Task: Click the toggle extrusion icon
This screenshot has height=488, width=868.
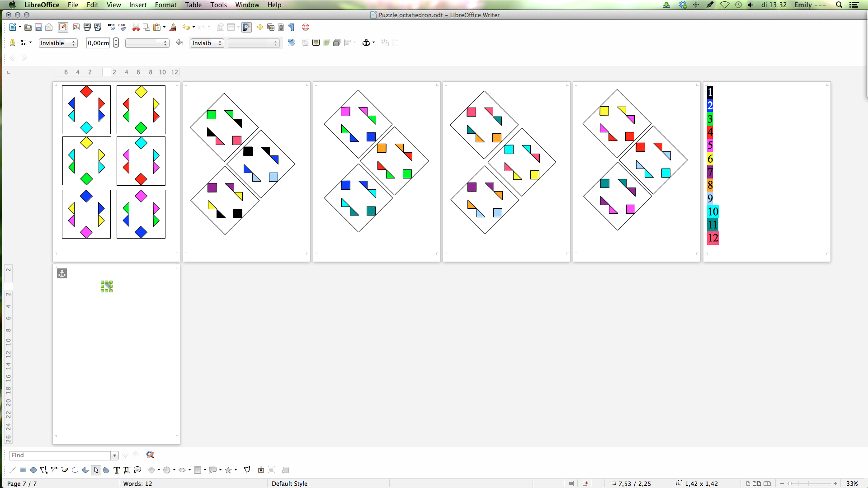Action: coord(286,470)
